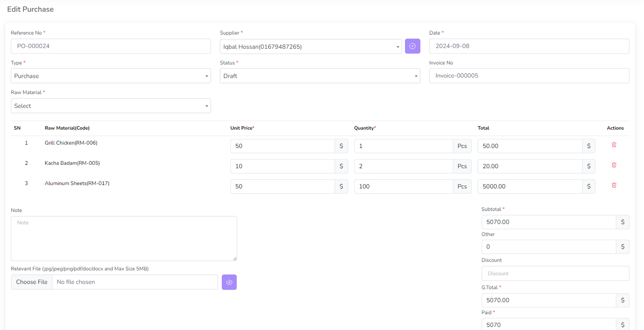Delete the Grill Chicken row
Image resolution: width=644 pixels, height=330 pixels.
click(x=614, y=145)
